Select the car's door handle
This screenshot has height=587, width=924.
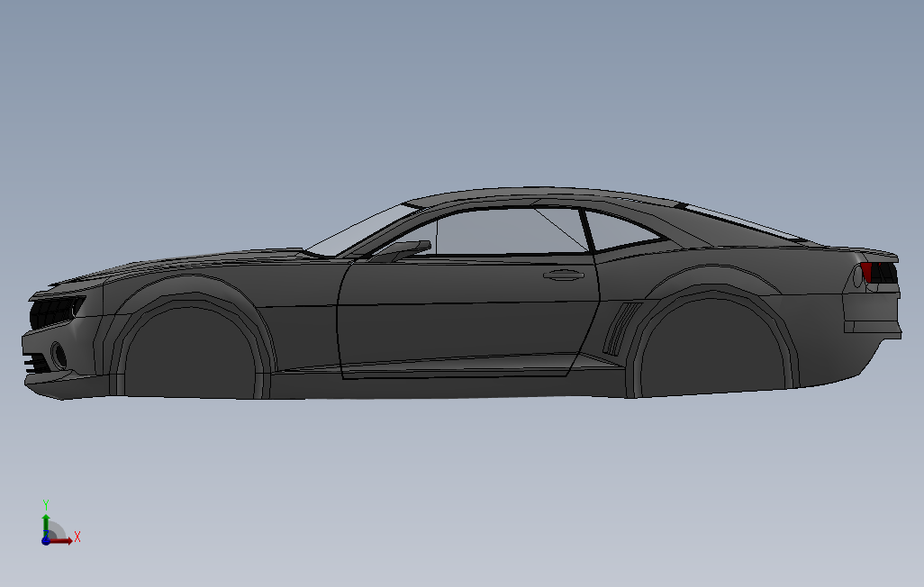point(564,275)
